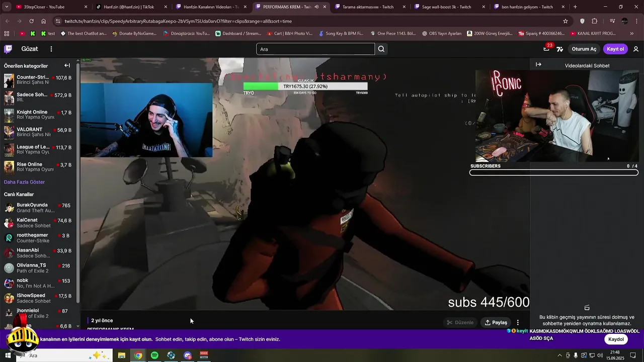
Task: Switch to the Sage wall-boost 3k tab
Action: coord(449,7)
